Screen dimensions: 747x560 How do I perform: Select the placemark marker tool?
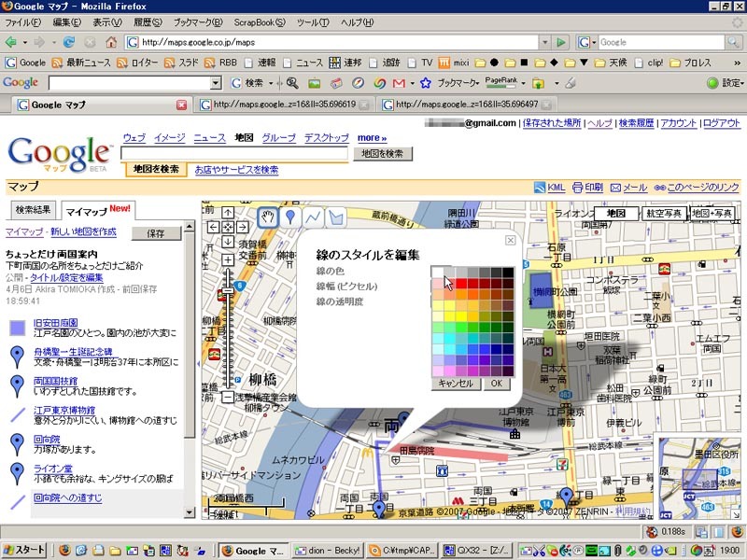pos(290,218)
